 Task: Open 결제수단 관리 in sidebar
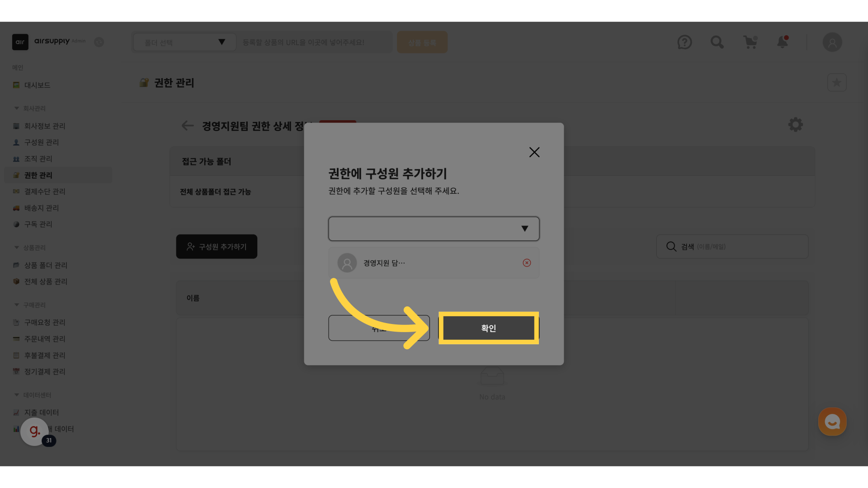click(44, 192)
